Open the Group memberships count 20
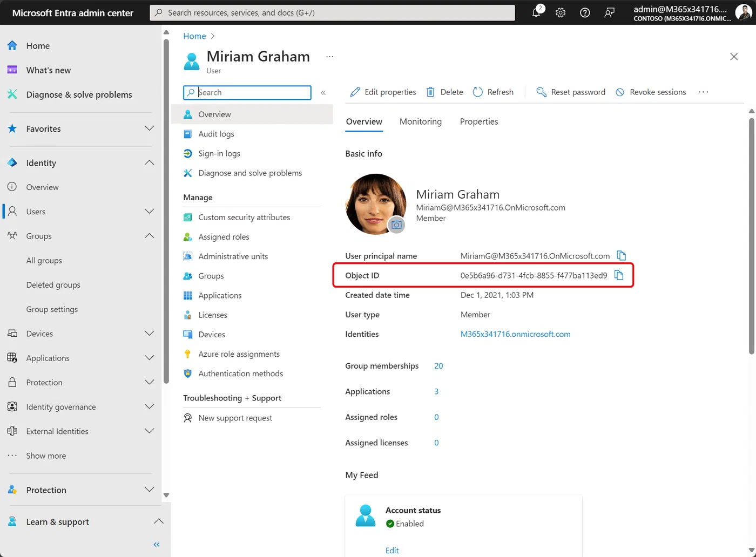 (438, 366)
